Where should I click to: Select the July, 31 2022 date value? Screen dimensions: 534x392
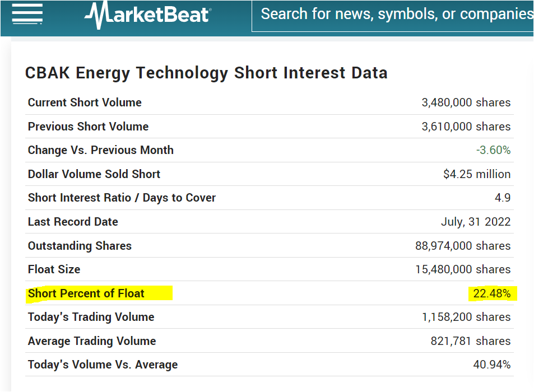(x=476, y=222)
